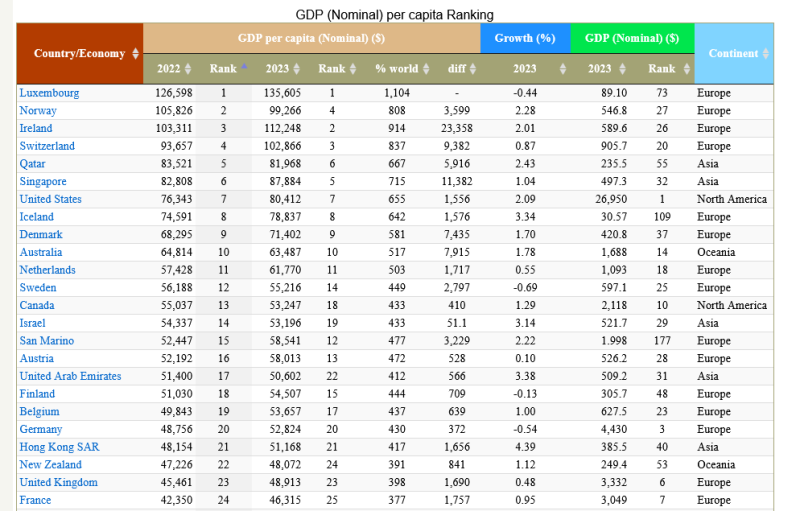The width and height of the screenshot is (800, 511).
Task: Select the table title GDP per capita Ranking
Action: click(x=394, y=15)
